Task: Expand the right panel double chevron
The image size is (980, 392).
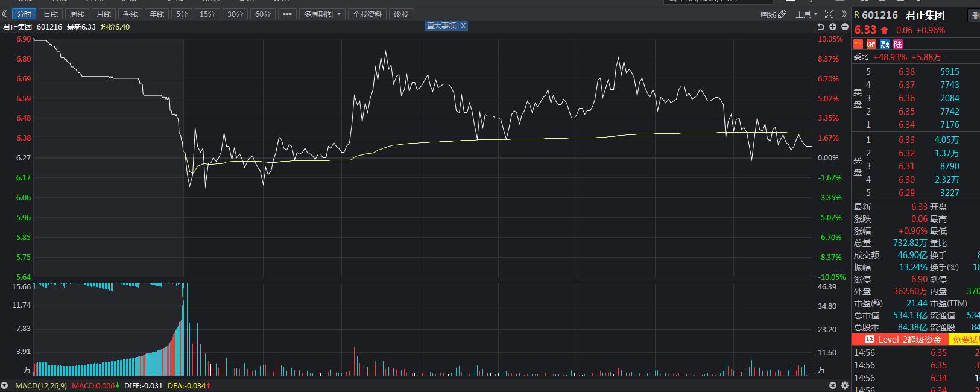Action: [844, 14]
